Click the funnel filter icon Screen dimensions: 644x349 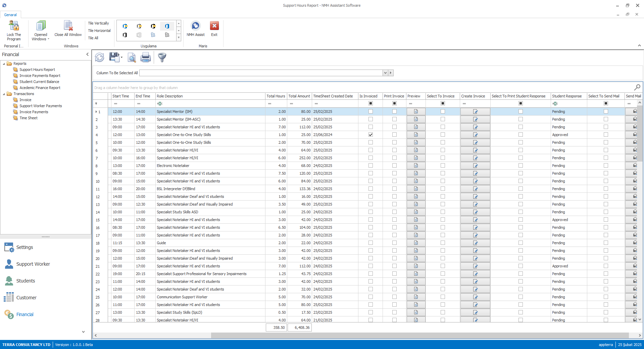[x=162, y=57]
